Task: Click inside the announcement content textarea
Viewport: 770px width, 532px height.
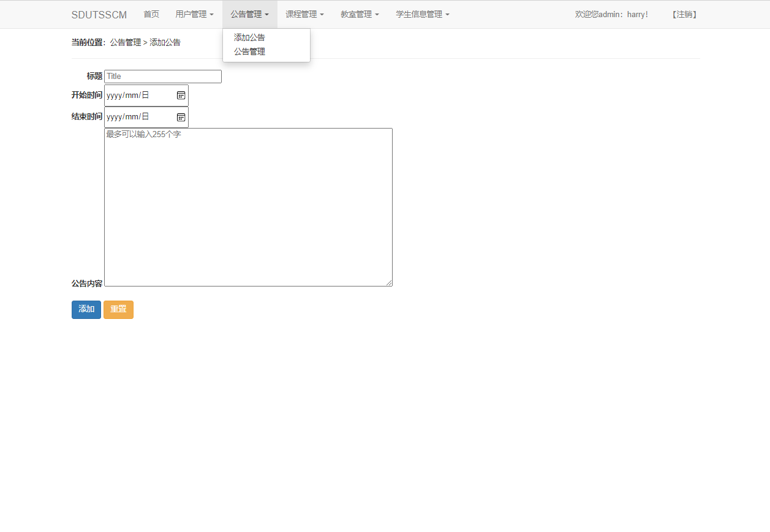Action: 247,207
